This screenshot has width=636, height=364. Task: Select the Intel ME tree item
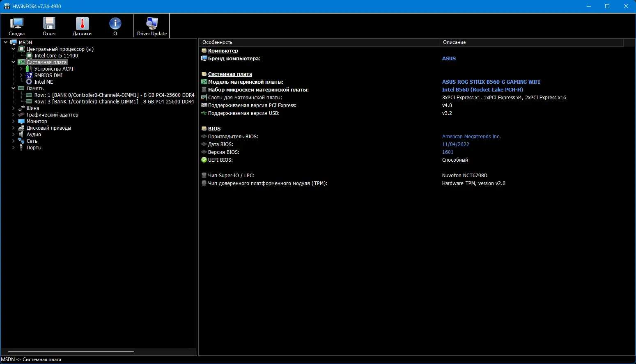click(x=44, y=82)
